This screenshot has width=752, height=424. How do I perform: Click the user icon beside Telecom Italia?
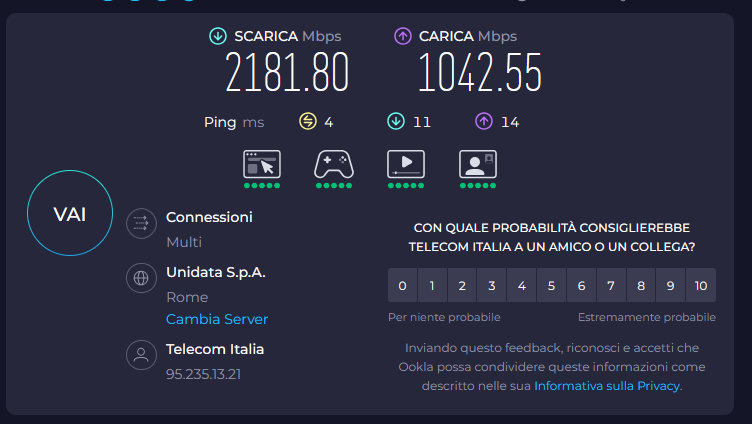click(142, 355)
